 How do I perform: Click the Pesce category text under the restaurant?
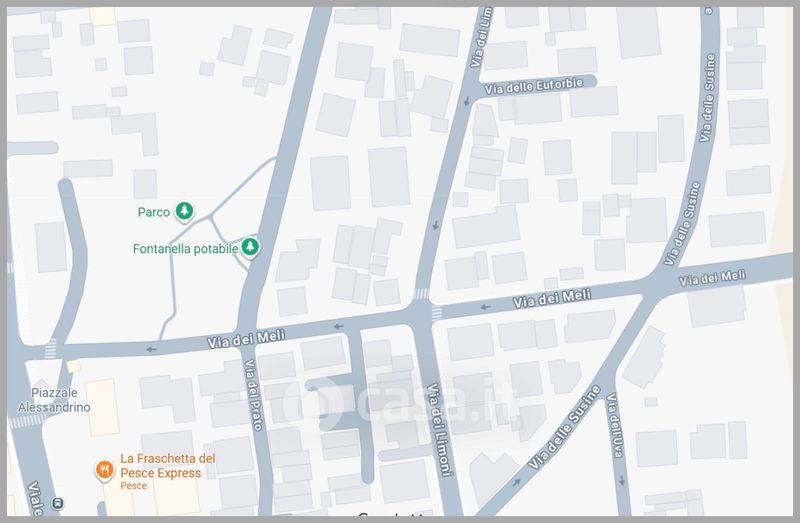tap(133, 486)
